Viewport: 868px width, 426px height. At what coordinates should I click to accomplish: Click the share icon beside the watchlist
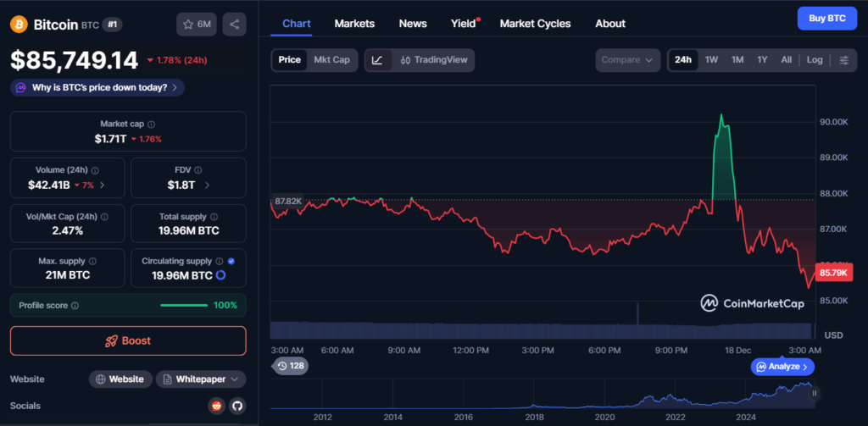pos(235,25)
